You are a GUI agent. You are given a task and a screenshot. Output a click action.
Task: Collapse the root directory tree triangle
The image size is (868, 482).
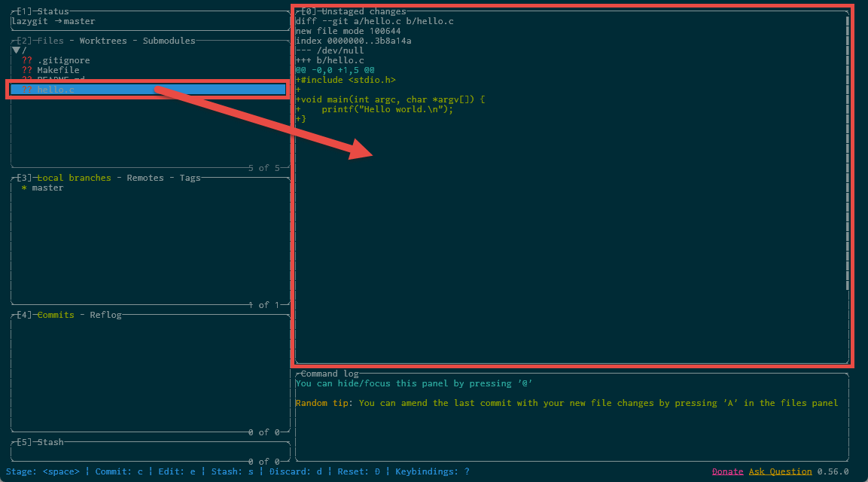16,50
